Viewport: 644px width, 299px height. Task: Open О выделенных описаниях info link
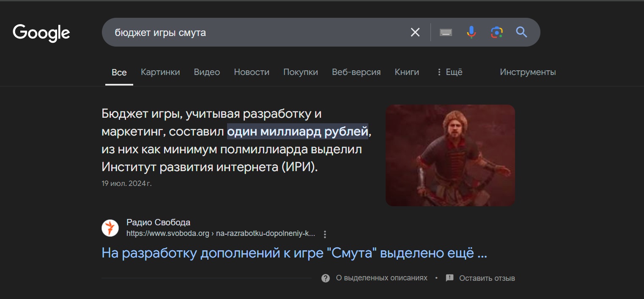pos(381,278)
